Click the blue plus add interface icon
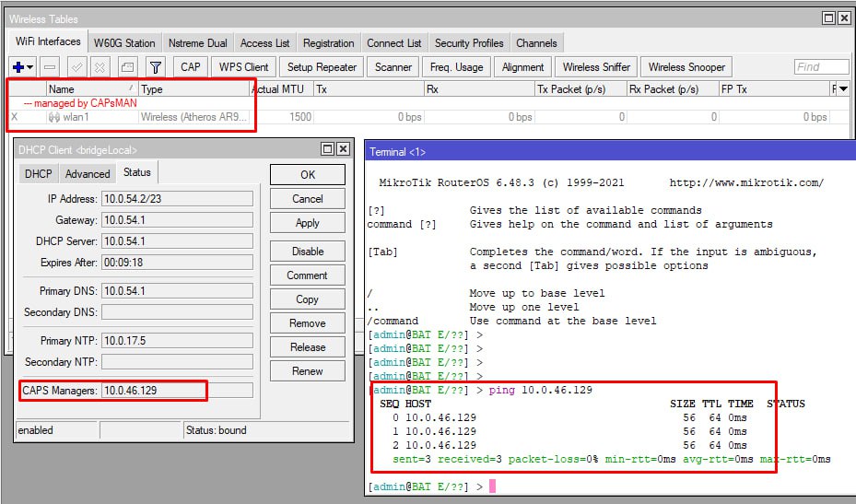 [x=18, y=67]
